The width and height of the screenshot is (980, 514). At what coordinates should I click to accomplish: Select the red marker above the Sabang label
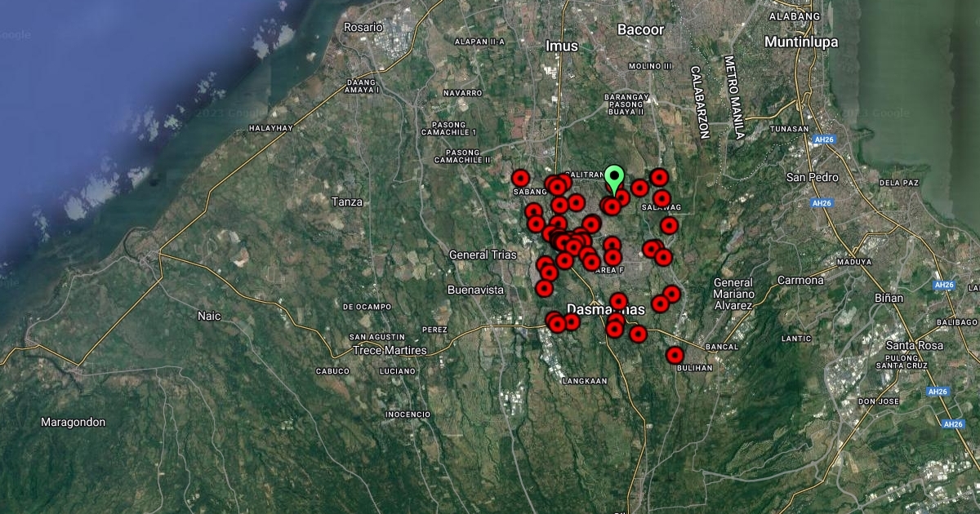point(520,177)
